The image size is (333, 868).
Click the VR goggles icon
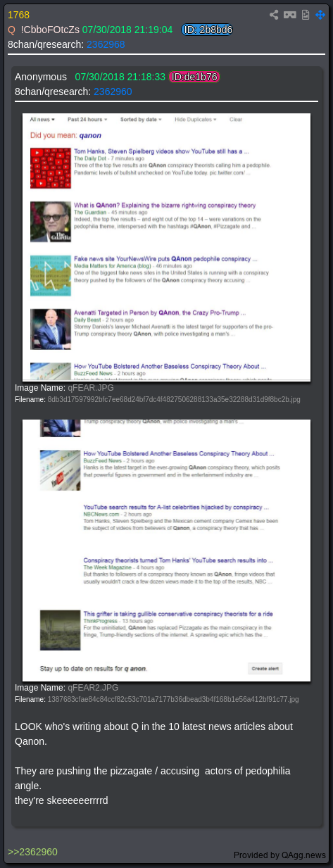coord(289,14)
